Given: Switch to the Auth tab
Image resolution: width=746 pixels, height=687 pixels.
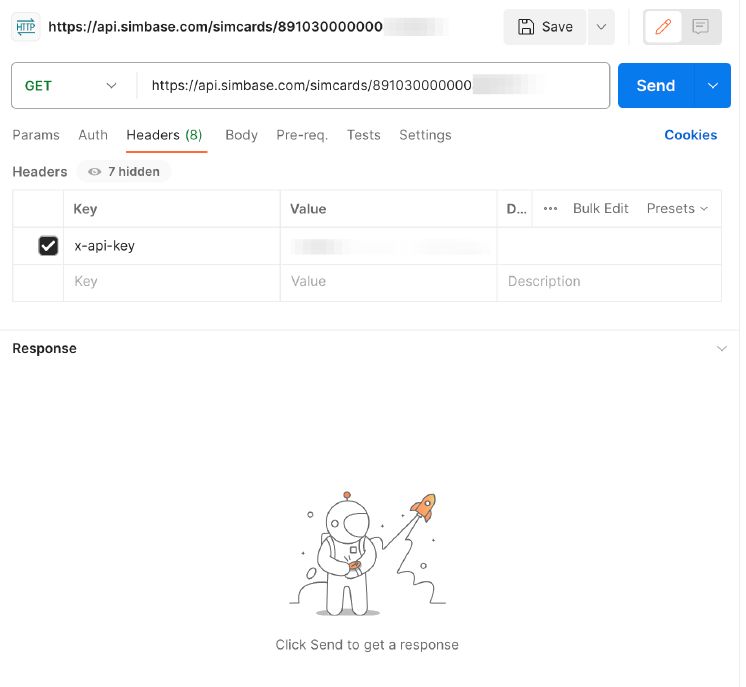Looking at the screenshot, I should (93, 135).
